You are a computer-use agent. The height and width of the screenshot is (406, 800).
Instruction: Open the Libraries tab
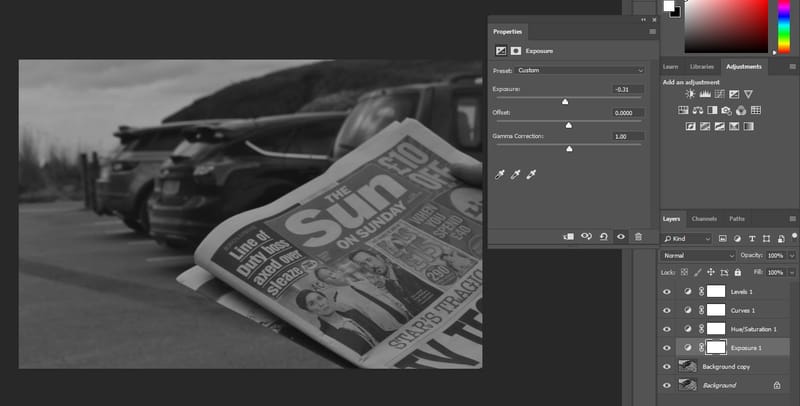click(702, 66)
